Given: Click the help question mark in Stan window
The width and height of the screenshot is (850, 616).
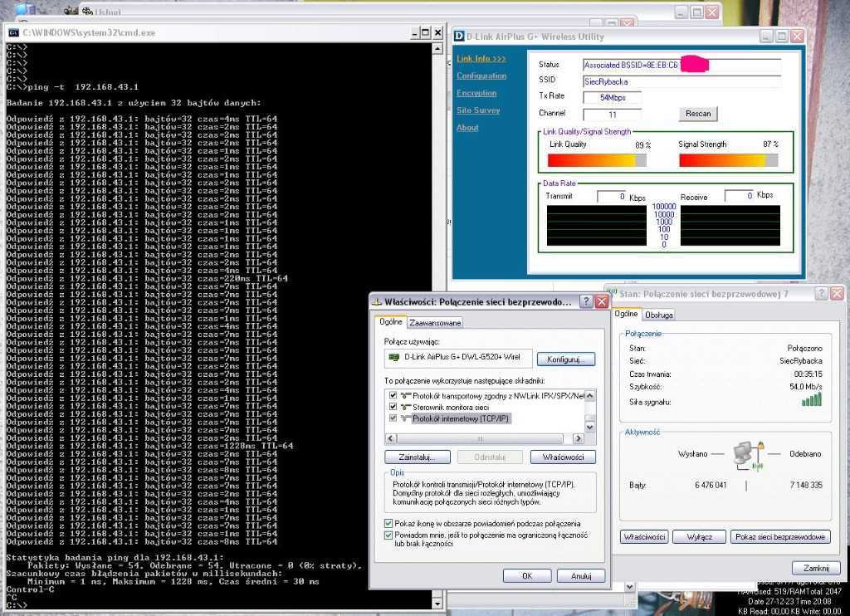Looking at the screenshot, I should [x=822, y=293].
